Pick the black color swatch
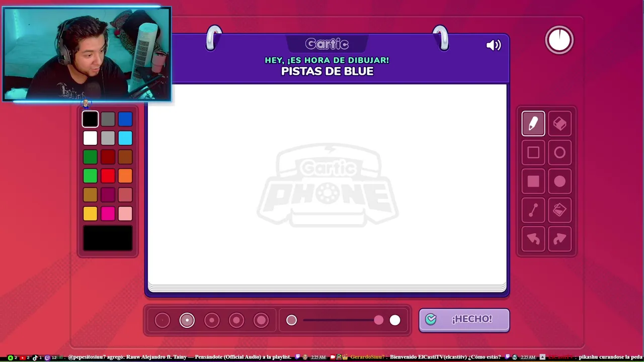This screenshot has width=644, height=362. (90, 119)
